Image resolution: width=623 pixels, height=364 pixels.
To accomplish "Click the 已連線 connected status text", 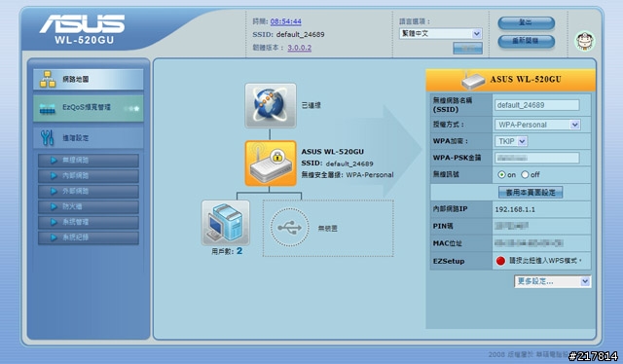I will (311, 105).
